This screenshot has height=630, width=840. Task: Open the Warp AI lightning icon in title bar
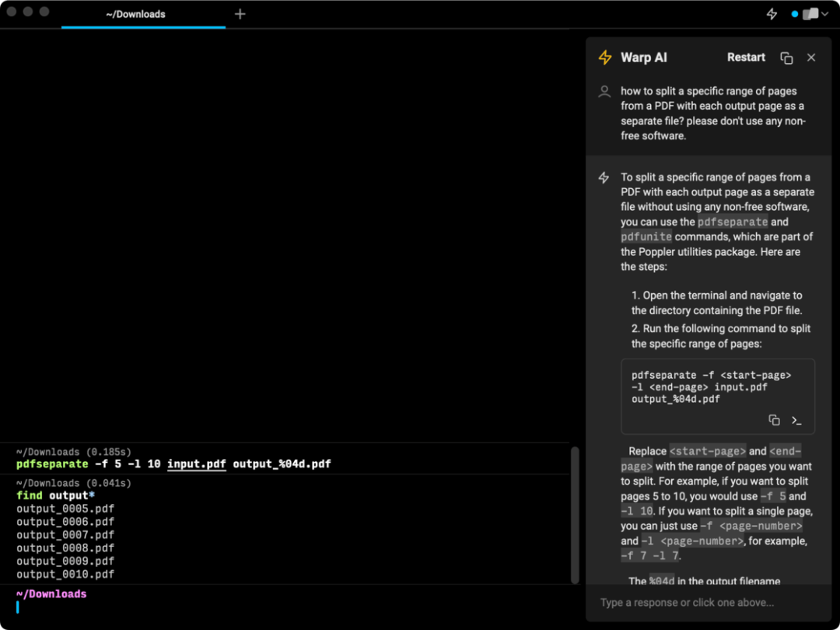[772, 15]
